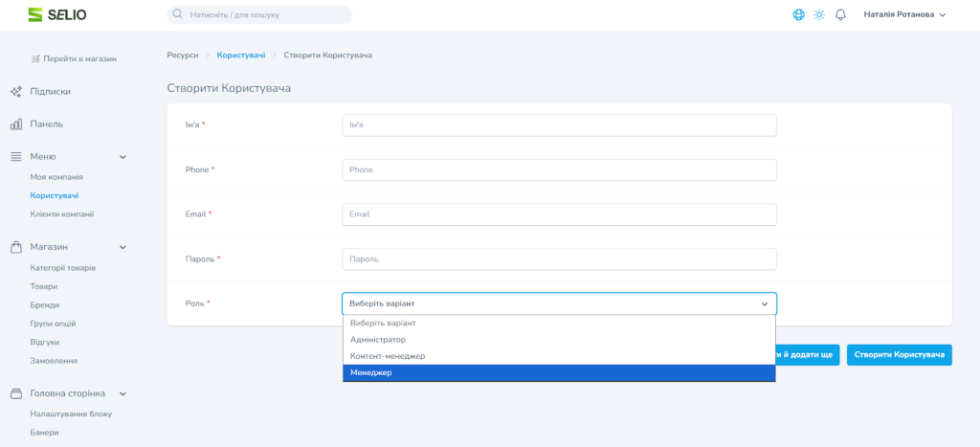980x447 pixels.
Task: Collapse the Меню sidebar section
Action: 122,156
